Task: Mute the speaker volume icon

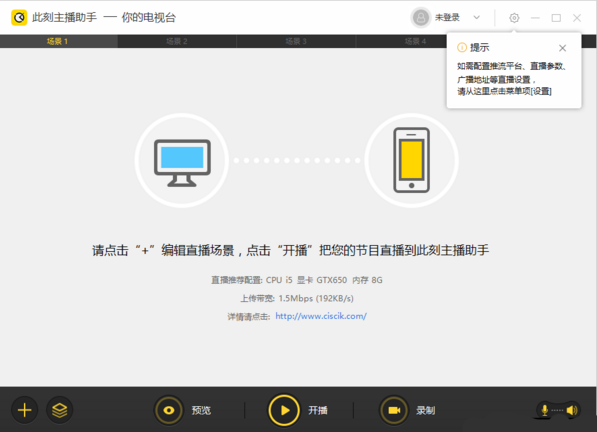Action: pyautogui.click(x=571, y=410)
